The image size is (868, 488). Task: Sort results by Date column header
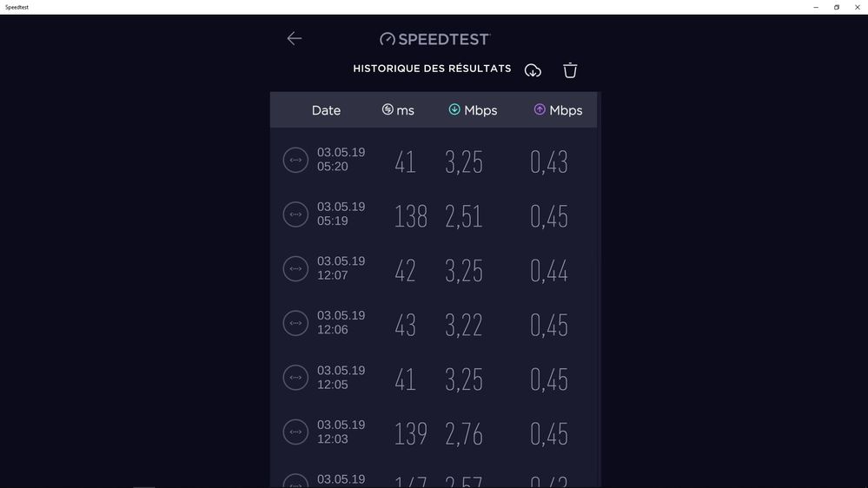pos(326,110)
